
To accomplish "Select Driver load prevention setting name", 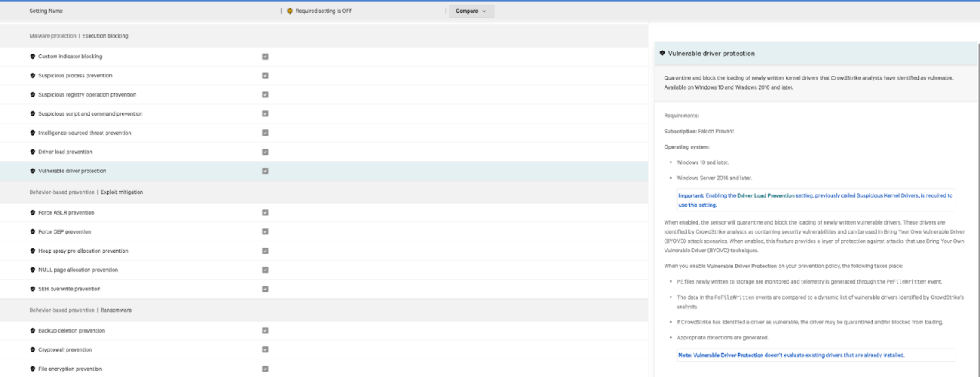I will (x=65, y=152).
